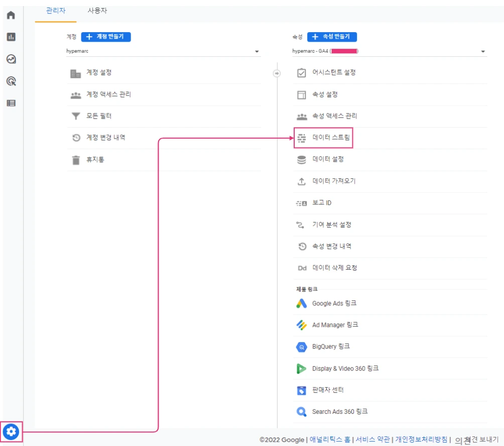Click the 데이터 설정 database icon

(302, 160)
